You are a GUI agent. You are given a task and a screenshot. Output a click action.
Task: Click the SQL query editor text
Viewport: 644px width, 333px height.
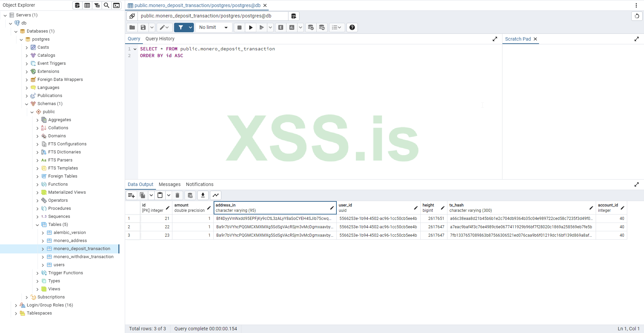click(208, 52)
